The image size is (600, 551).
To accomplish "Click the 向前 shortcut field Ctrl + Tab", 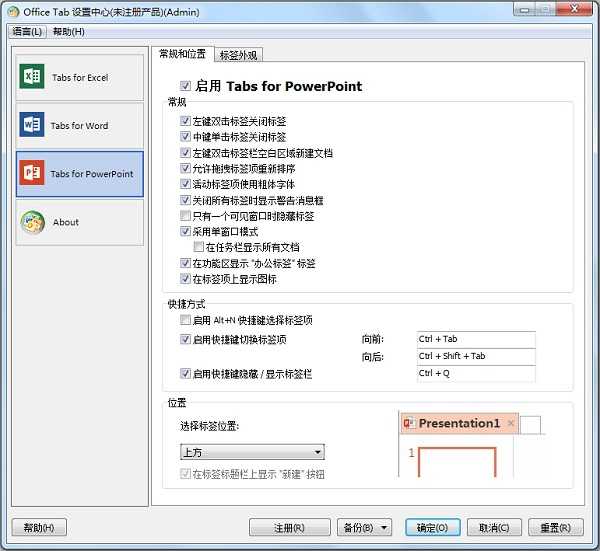I will pos(476,339).
